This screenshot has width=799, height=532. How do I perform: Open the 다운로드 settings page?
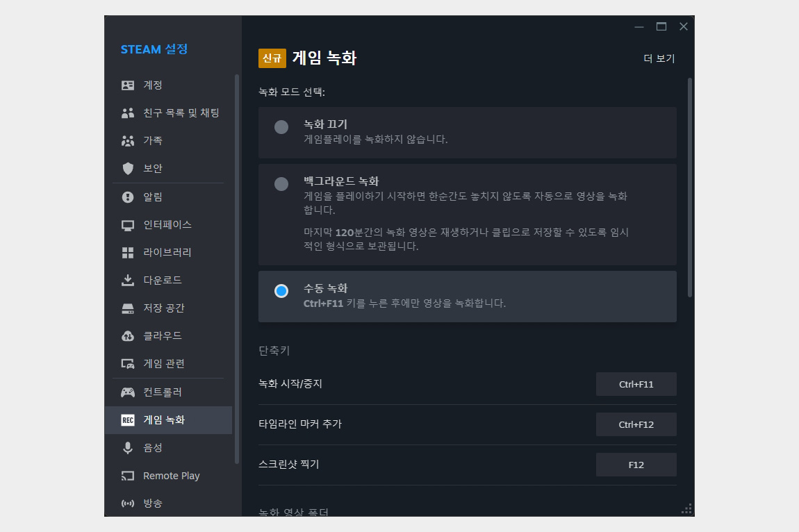pos(168,281)
